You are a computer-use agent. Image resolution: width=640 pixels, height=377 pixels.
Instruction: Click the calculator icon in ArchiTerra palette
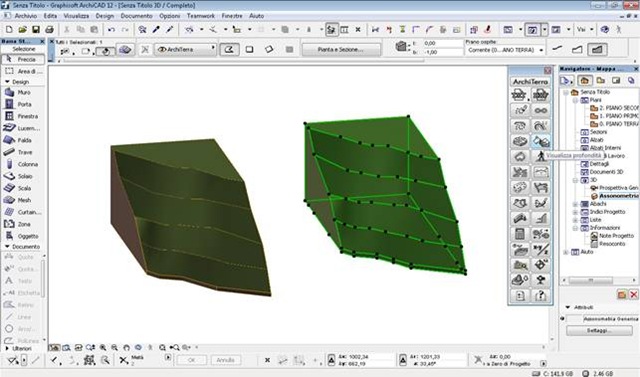[x=520, y=234]
